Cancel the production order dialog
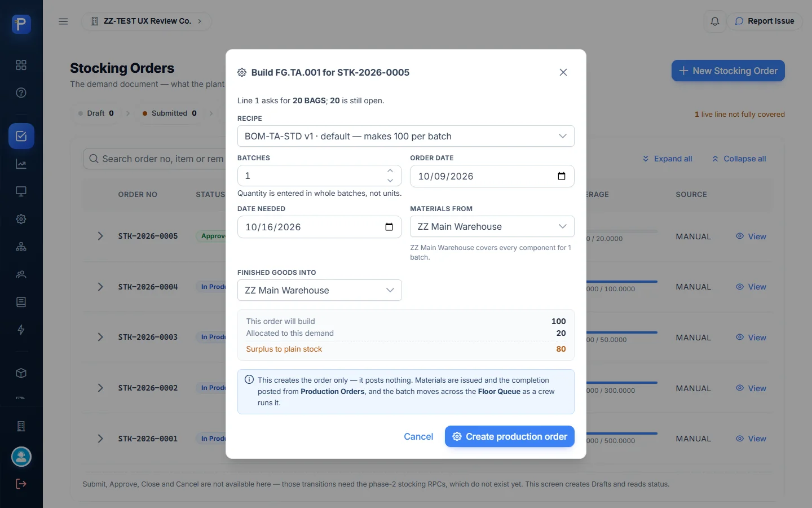The image size is (812, 508). click(x=418, y=436)
